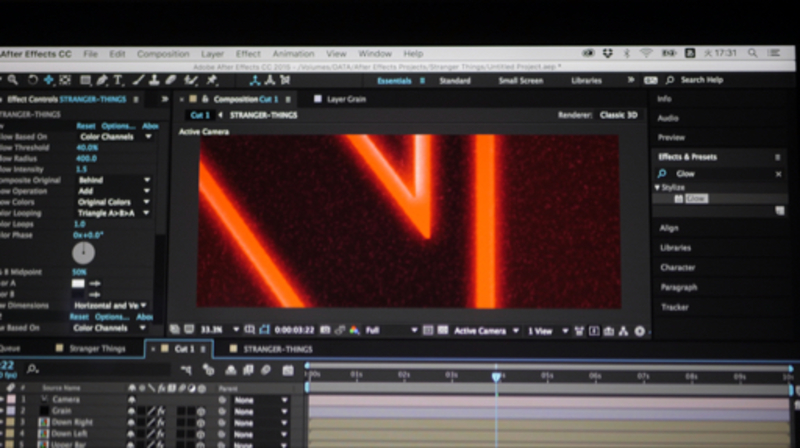Switch to the Layer Grain viewer tab
Screen dimensions: 800x448
click(x=346, y=99)
